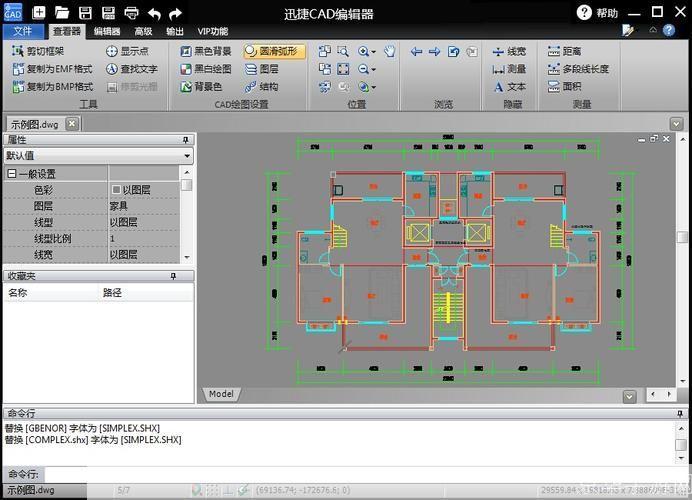Pin the 命令行 command panel
The height and width of the screenshot is (500, 692).
[680, 414]
